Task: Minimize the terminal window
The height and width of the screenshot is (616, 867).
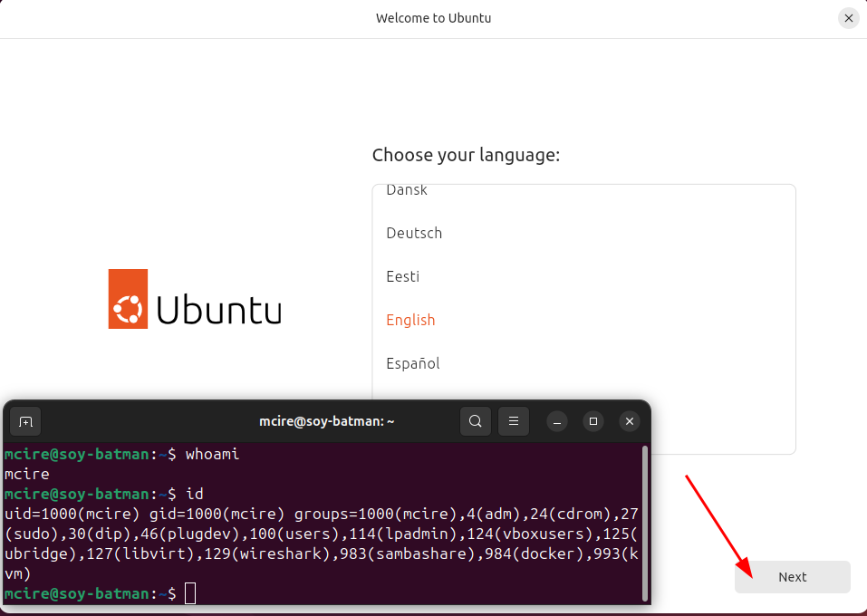Action: pyautogui.click(x=557, y=421)
